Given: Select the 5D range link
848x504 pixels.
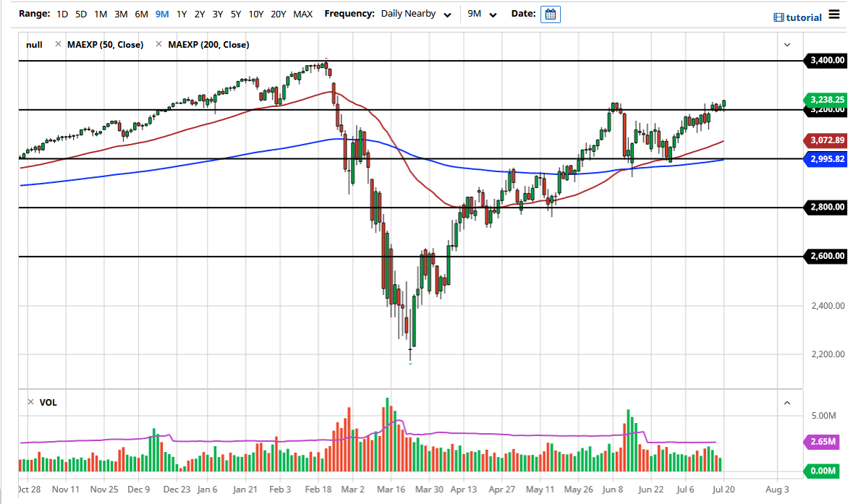Looking at the screenshot, I should point(80,14).
